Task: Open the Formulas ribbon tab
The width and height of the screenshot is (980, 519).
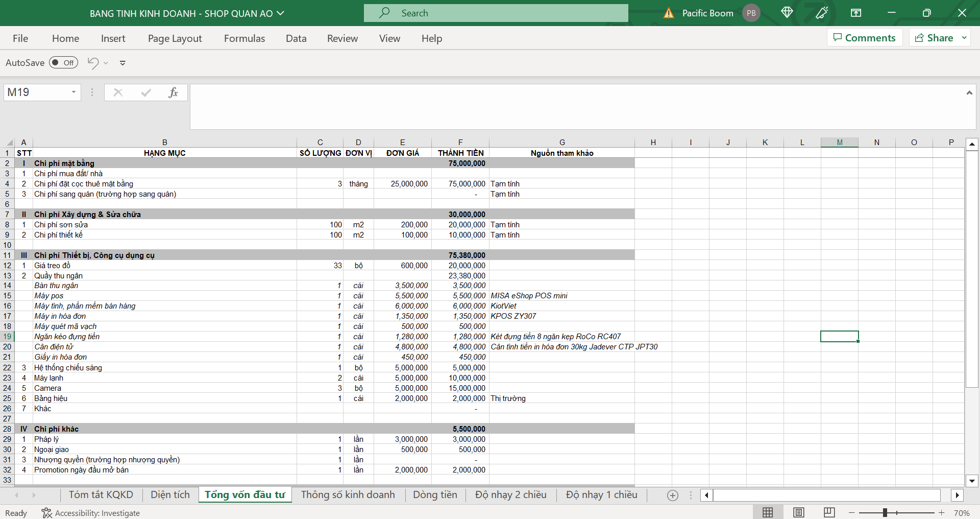Action: pyautogui.click(x=244, y=38)
